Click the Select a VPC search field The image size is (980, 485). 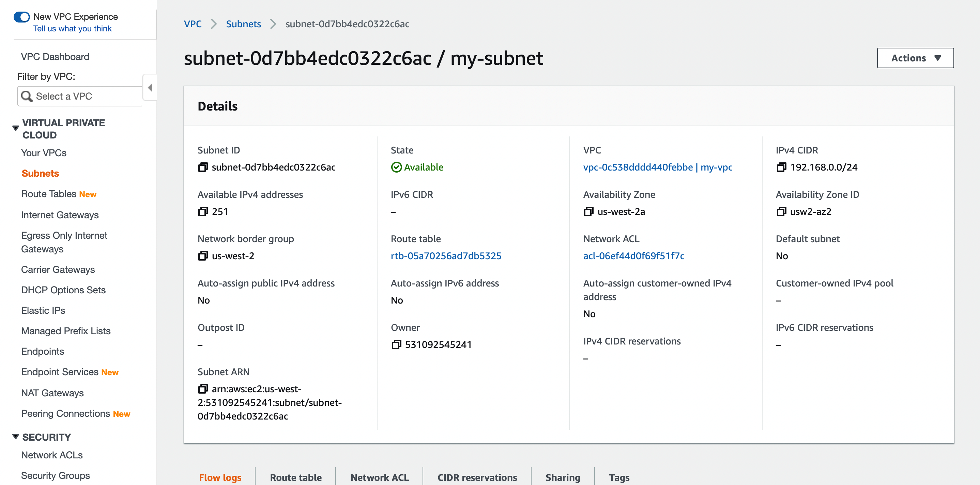(x=79, y=96)
